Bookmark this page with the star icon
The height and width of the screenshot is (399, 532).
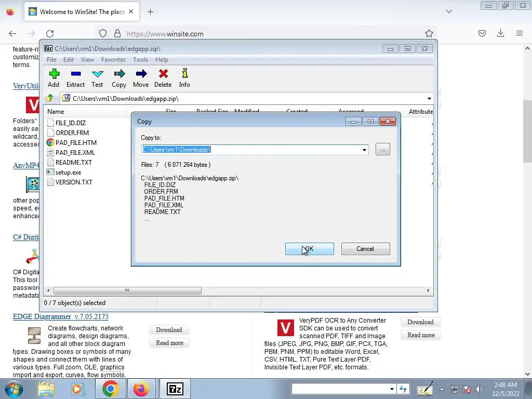click(x=429, y=34)
